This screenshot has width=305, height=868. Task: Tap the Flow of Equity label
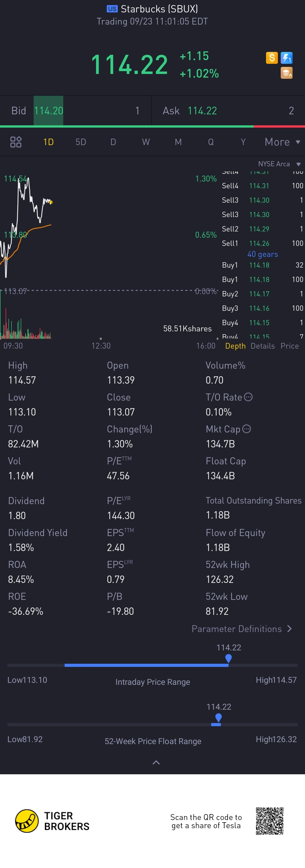coord(235,532)
